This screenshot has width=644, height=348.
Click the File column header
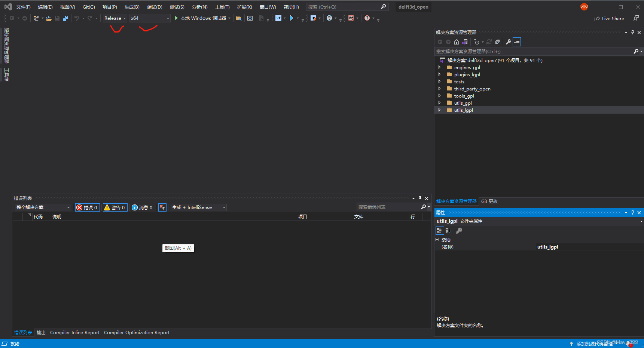tap(381, 217)
